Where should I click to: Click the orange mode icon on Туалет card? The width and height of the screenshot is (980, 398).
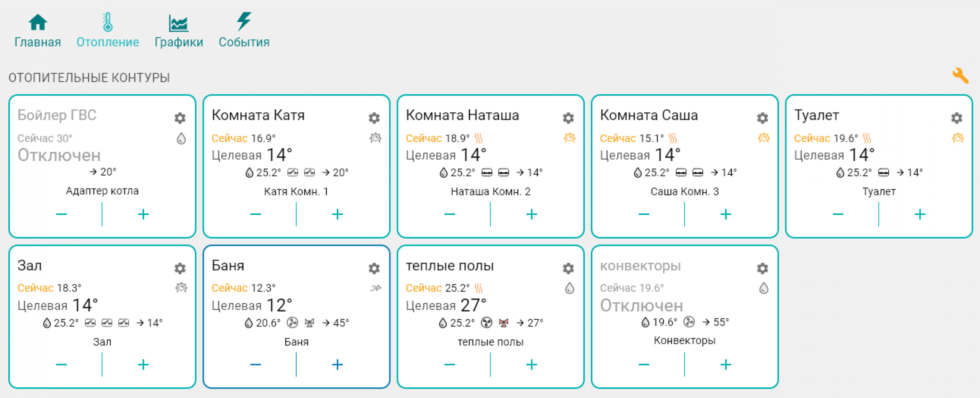pos(958,138)
